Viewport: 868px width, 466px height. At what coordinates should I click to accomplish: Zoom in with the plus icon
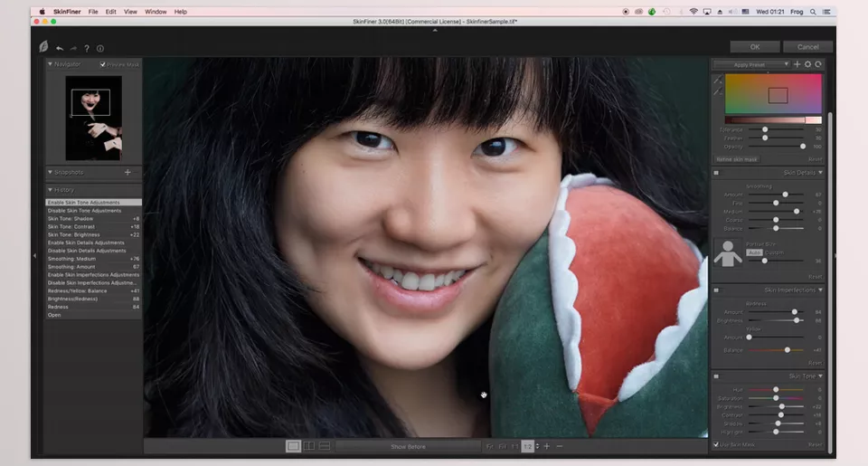coord(547,446)
